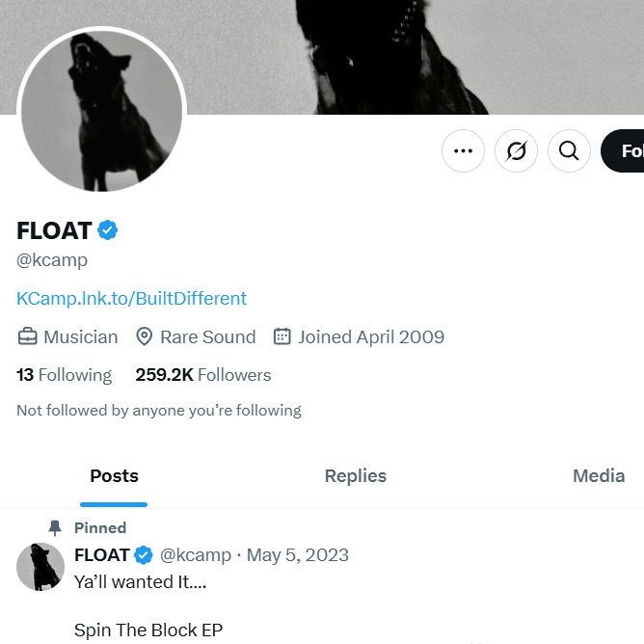Click the briefcase Musician category icon
The height and width of the screenshot is (644, 644).
(27, 336)
